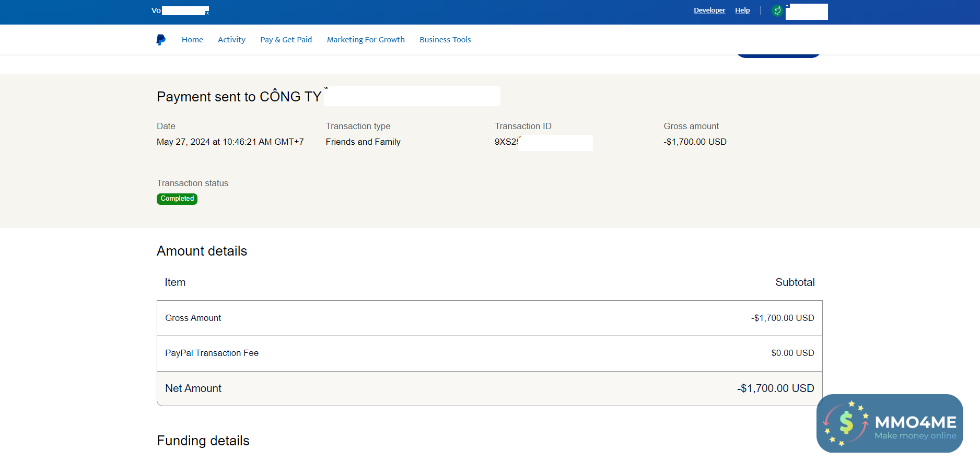
Task: Open Marketing For Growth menu
Action: (x=366, y=40)
